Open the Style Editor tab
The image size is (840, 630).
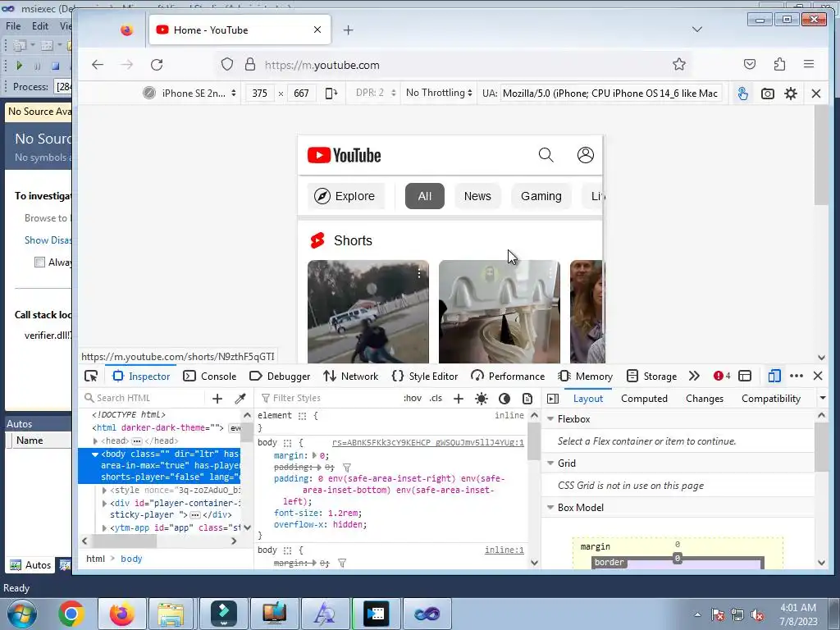pos(424,376)
